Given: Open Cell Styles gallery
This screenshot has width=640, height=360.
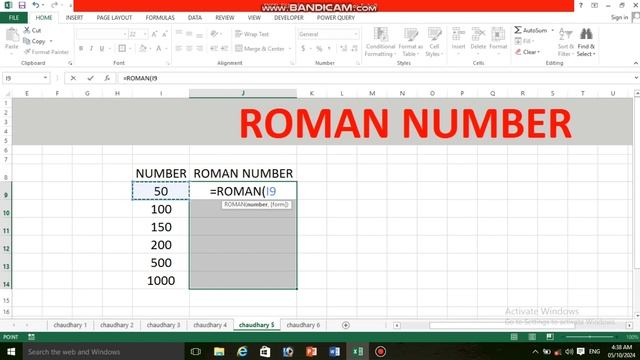Looking at the screenshot, I should pyautogui.click(x=434, y=42).
